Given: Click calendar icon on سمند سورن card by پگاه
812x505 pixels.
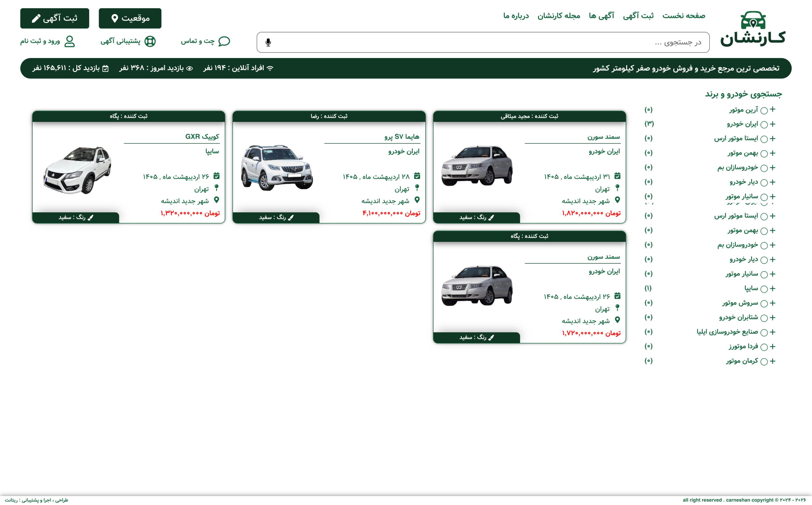Looking at the screenshot, I should point(618,296).
